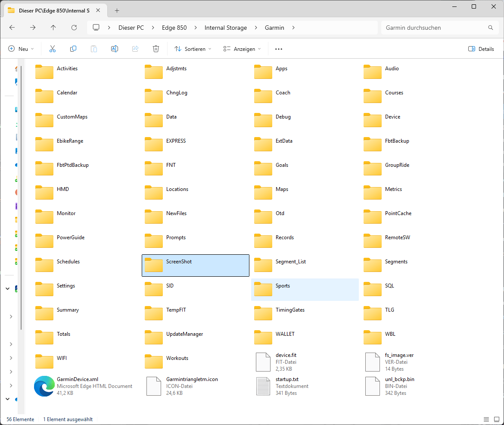Screen dimensions: 504x425
Task: Click the PC monitor icon in address bar
Action: [96, 28]
